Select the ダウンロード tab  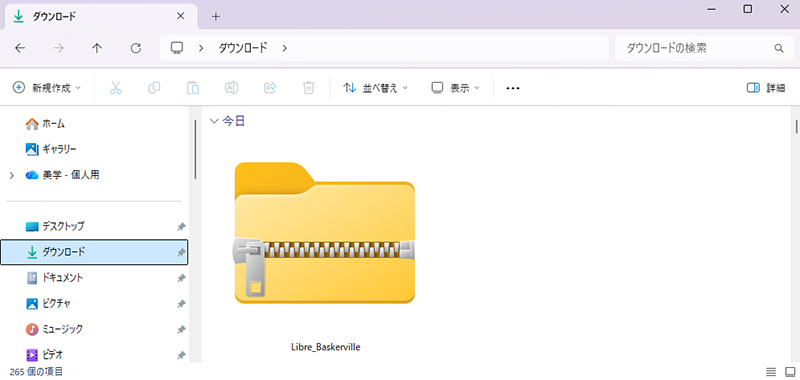tap(101, 16)
